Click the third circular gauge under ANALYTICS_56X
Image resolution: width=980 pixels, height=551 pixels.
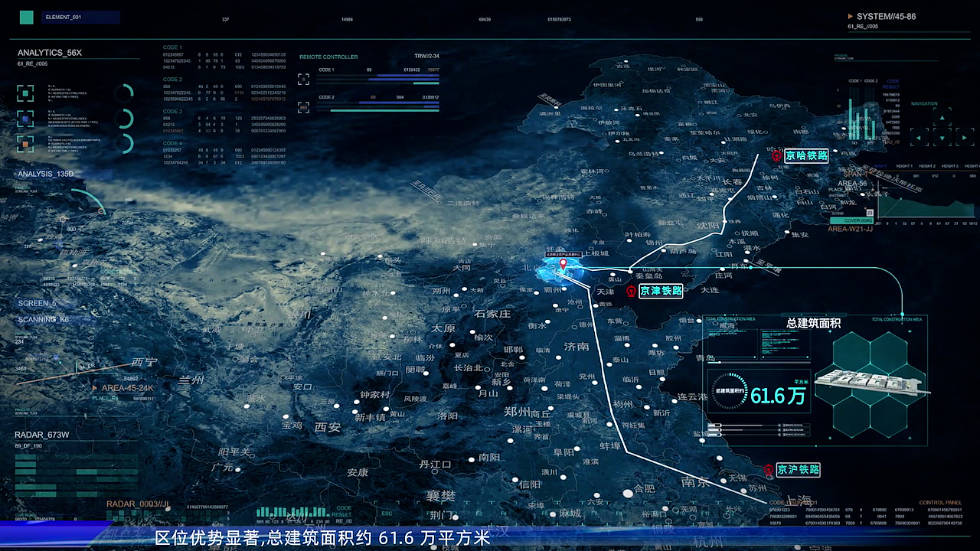click(124, 143)
